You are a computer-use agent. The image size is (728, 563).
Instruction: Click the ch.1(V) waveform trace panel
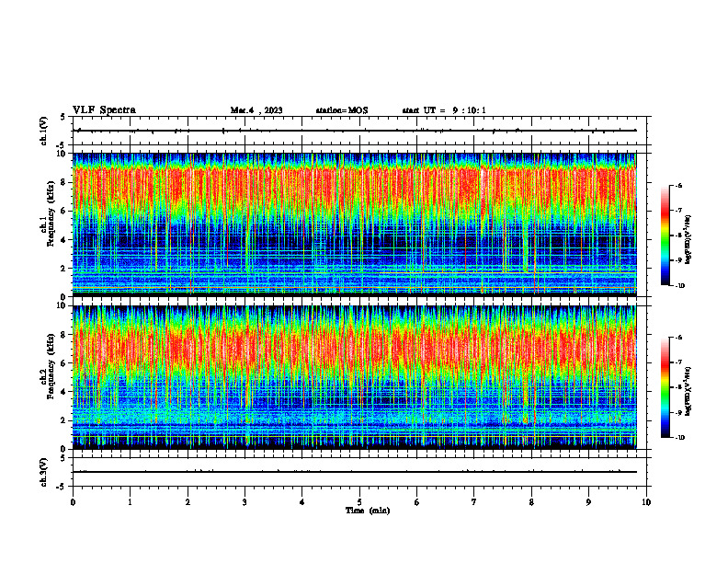pos(359,131)
